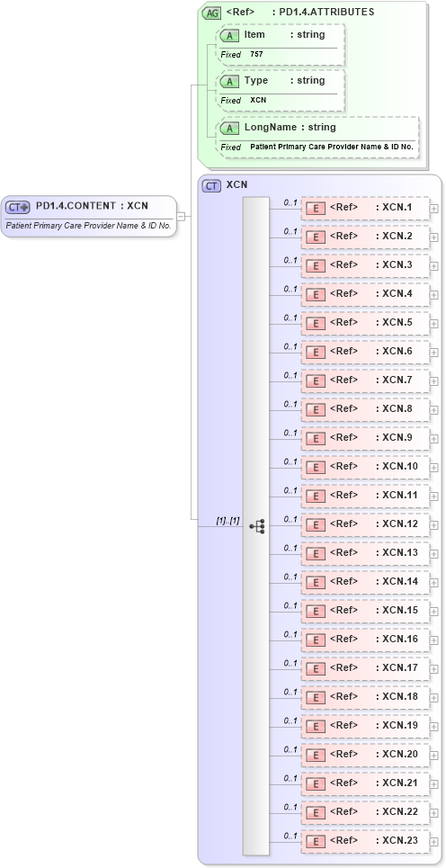Select the PD1.4.CONTENT : XCN title
Screen dimensions: 446x868
click(x=92, y=206)
